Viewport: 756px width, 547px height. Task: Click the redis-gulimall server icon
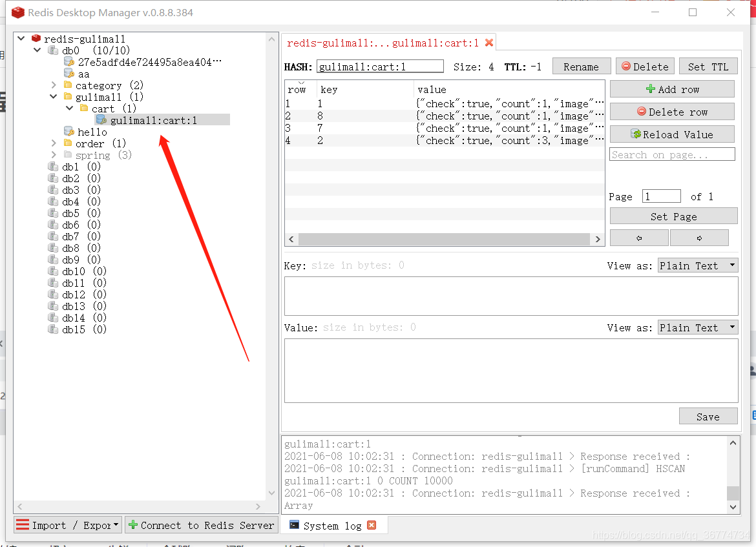click(x=36, y=39)
